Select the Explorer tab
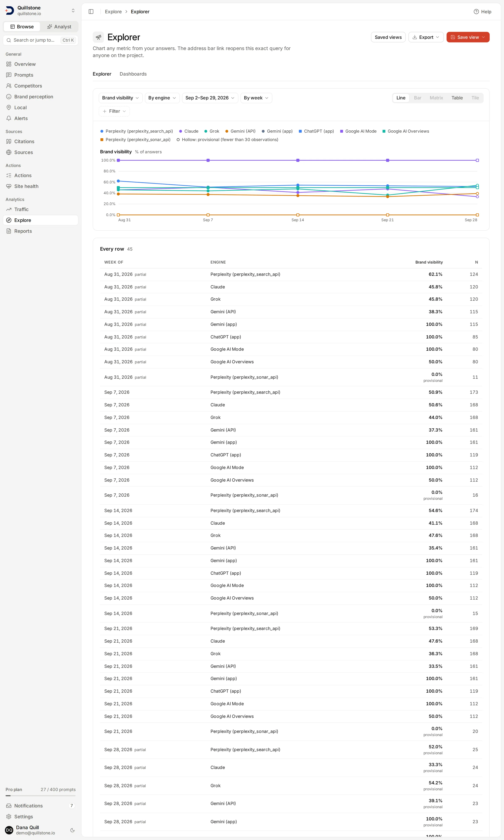 102,74
